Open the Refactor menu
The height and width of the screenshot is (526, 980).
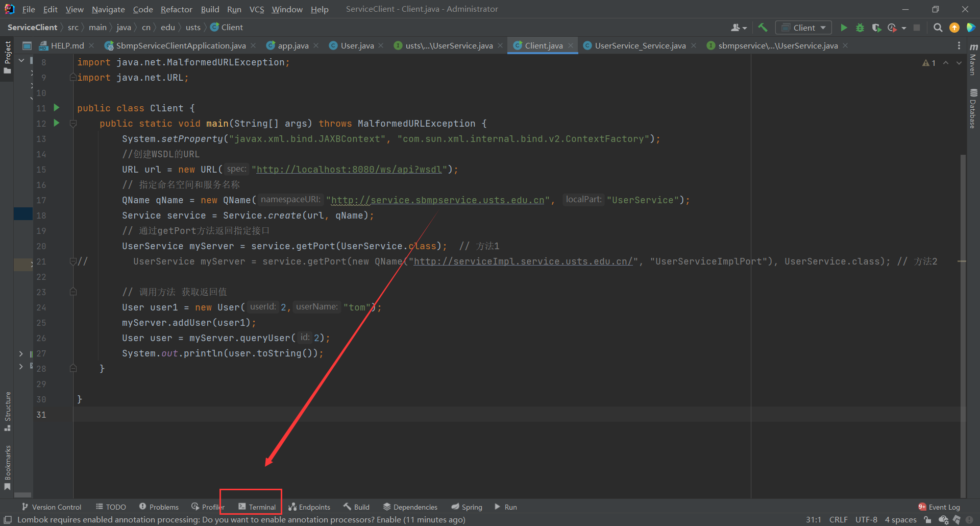tap(176, 9)
